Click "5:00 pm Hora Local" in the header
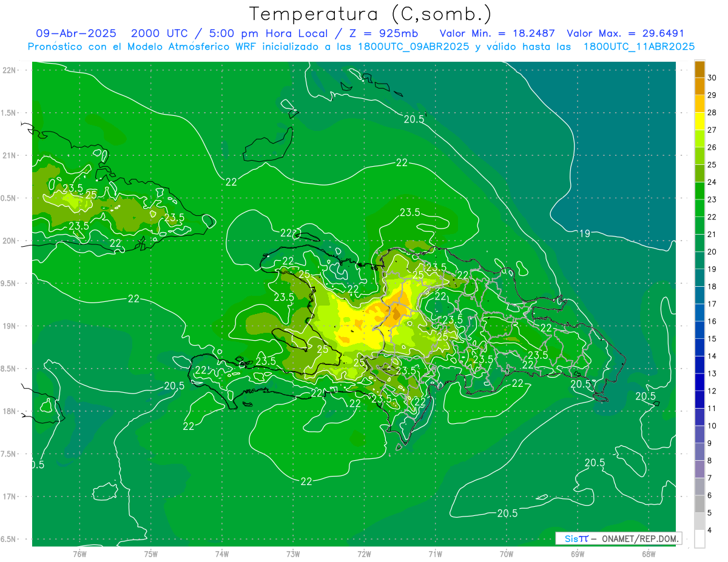Screen dimensions: 728x562 point(268,33)
